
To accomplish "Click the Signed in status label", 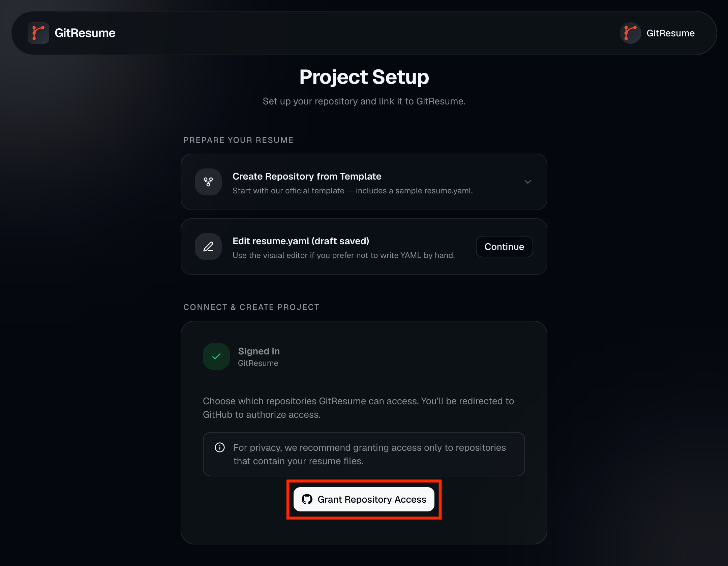I will tap(259, 351).
